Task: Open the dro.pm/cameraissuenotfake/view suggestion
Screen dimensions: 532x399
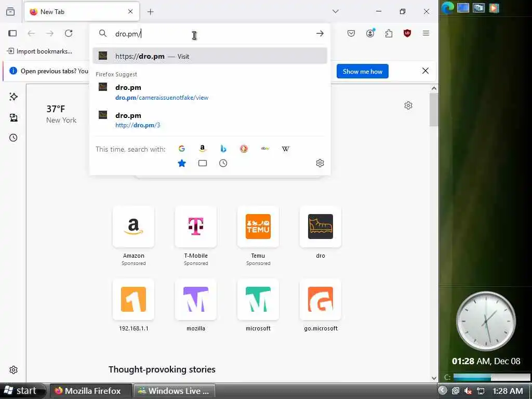Action: tap(210, 92)
